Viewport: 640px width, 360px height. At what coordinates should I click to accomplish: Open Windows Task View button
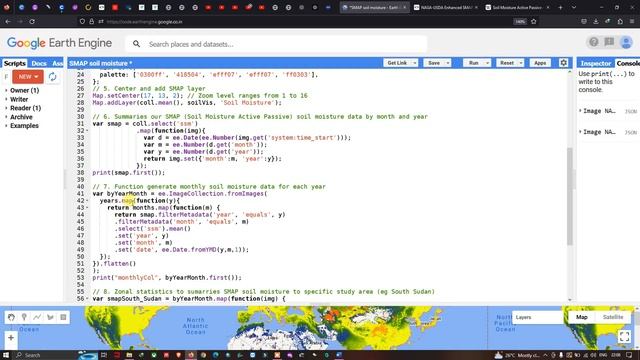click(x=104, y=355)
